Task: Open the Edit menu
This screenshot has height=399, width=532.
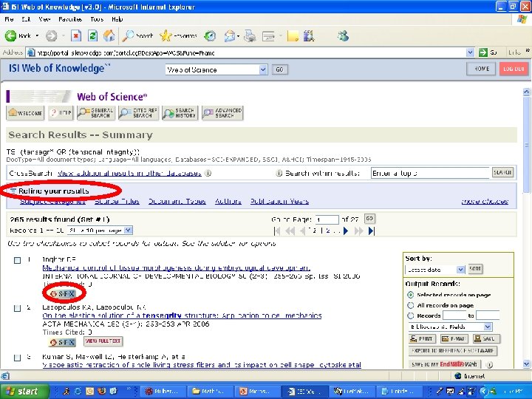Action: (26, 19)
